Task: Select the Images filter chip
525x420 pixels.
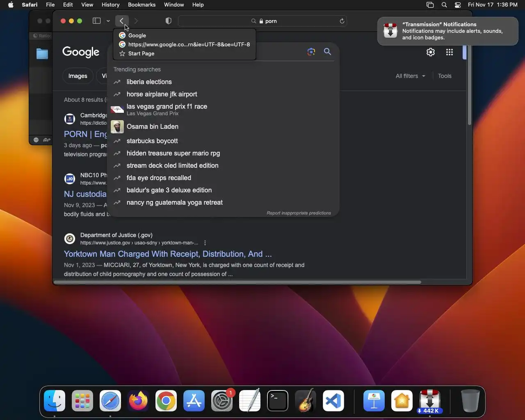Action: pos(78,76)
